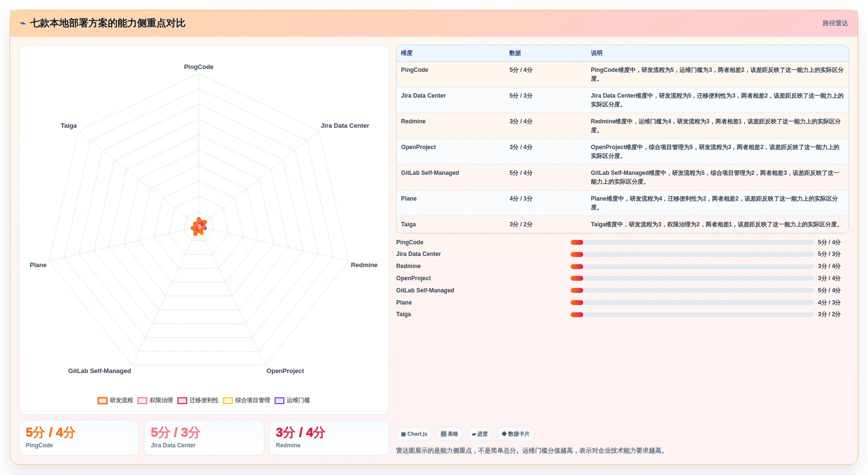Toggle the 研发流程 legend dataset
This screenshot has height=475, width=868.
(x=115, y=401)
